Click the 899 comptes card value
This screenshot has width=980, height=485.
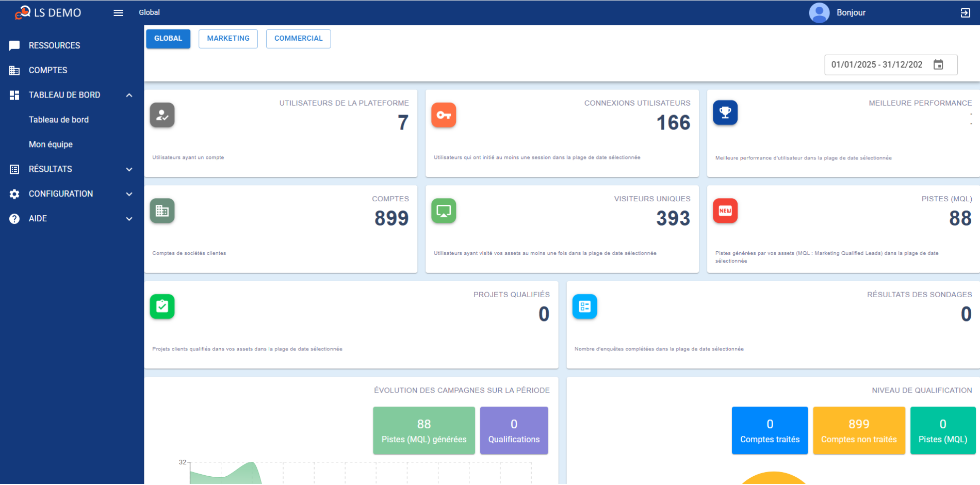(391, 218)
